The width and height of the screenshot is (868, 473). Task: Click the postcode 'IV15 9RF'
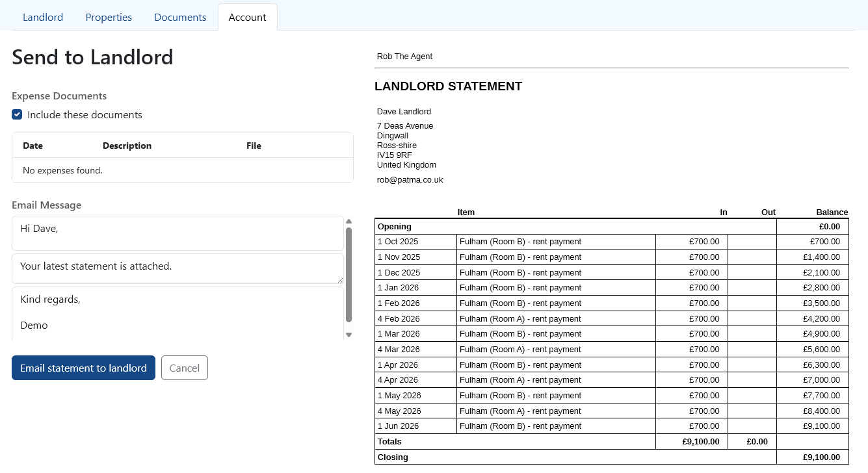coord(395,155)
